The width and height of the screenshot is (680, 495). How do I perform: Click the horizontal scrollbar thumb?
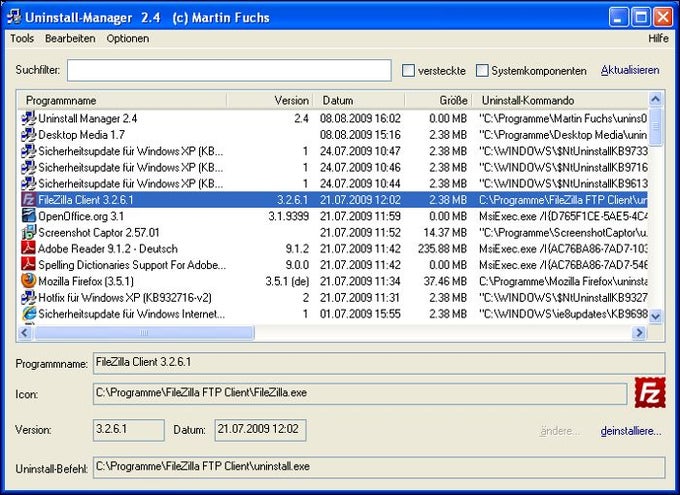click(144, 333)
